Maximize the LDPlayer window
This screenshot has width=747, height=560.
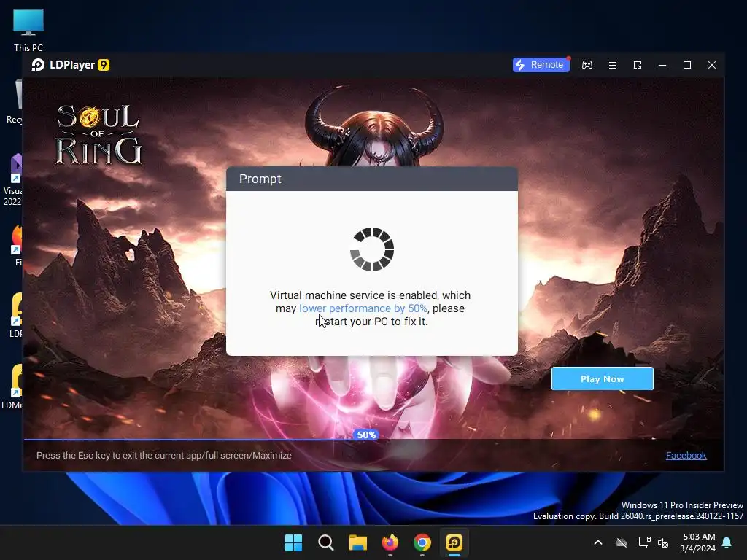click(x=687, y=65)
